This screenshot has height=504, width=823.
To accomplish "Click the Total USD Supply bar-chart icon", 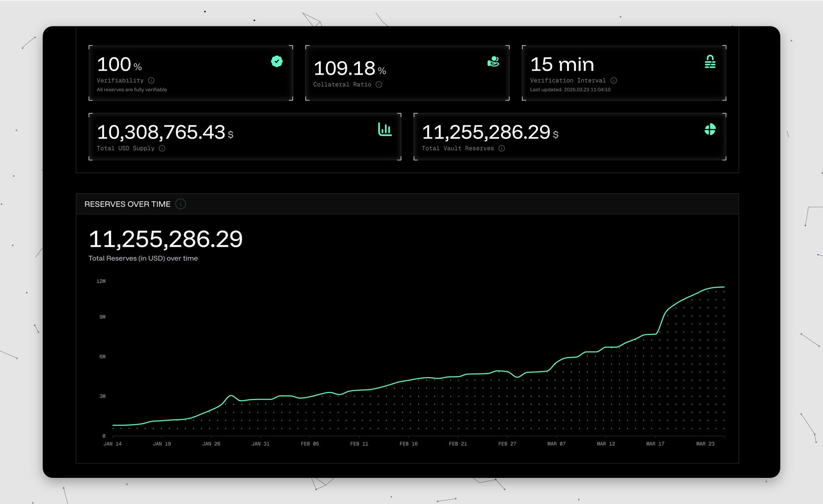I will 385,129.
